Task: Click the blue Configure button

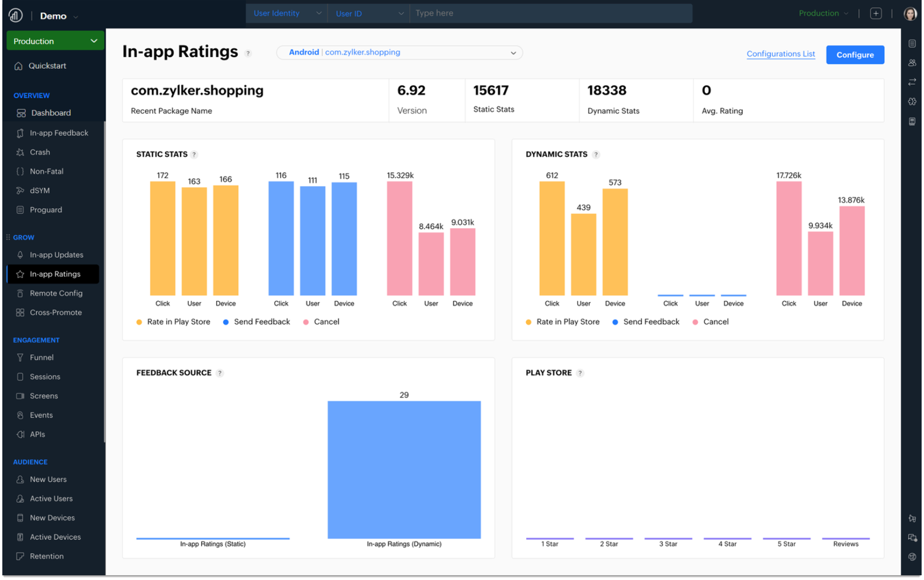Action: [x=855, y=55]
